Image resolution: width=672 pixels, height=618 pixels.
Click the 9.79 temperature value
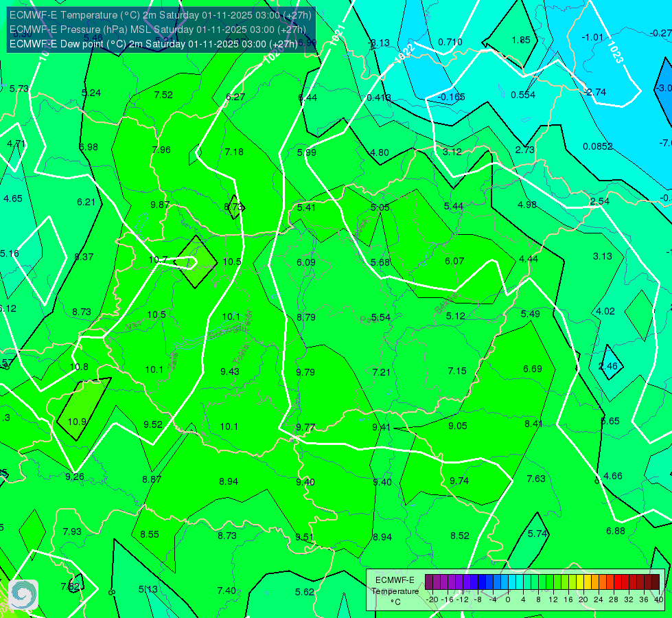coord(305,371)
